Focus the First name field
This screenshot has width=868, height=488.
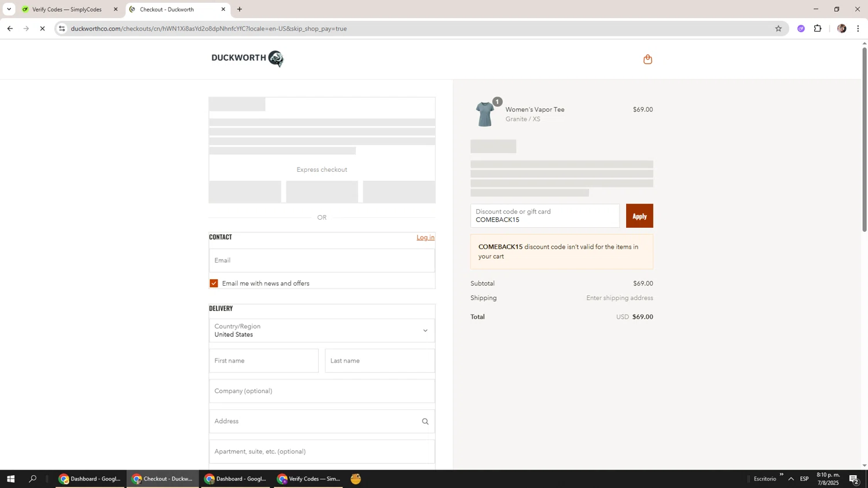pyautogui.click(x=264, y=361)
